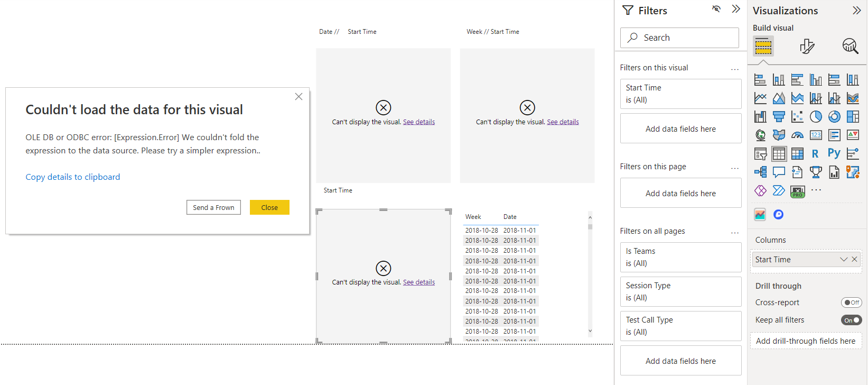The width and height of the screenshot is (868, 385).
Task: Insert an Area chart visual
Action: click(779, 98)
